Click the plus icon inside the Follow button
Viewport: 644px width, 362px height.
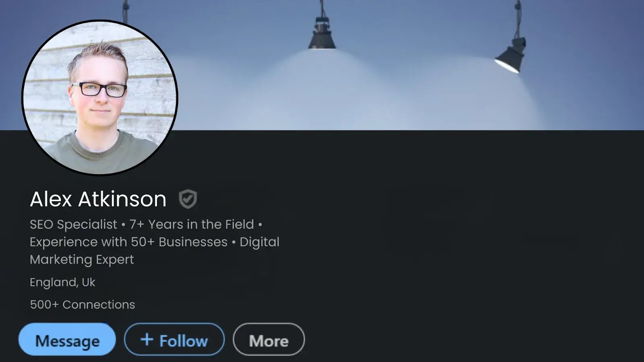[x=147, y=339]
